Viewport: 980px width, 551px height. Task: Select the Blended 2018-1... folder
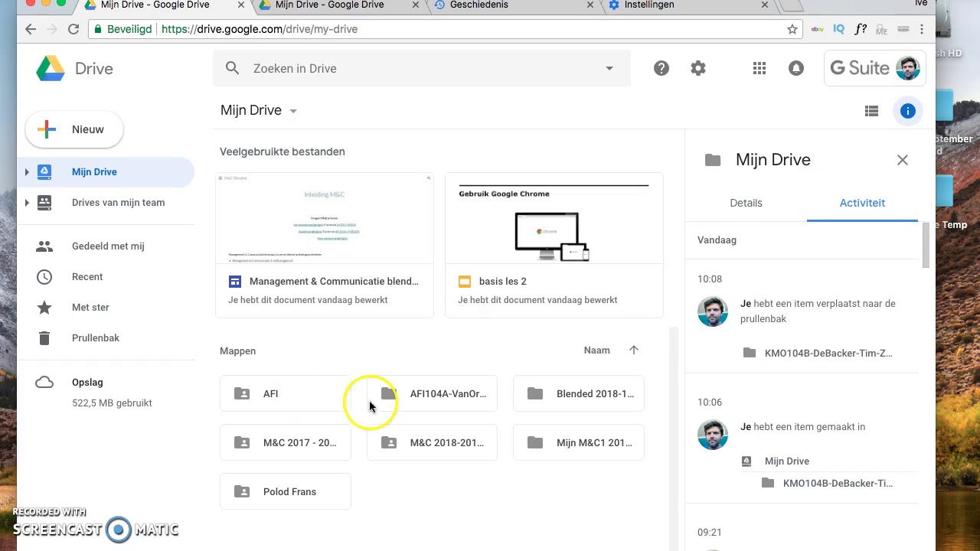pyautogui.click(x=579, y=393)
